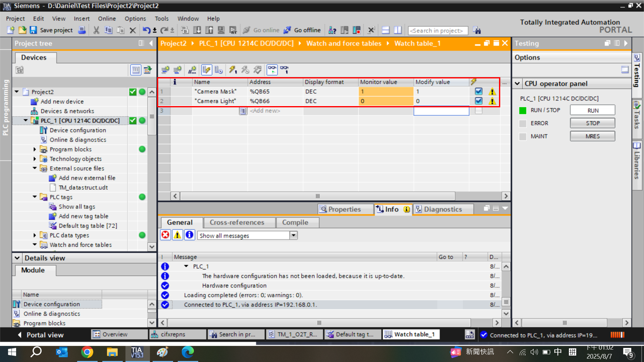This screenshot has height=362, width=644.
Task: Open File Explorer from the taskbar
Action: (112, 352)
